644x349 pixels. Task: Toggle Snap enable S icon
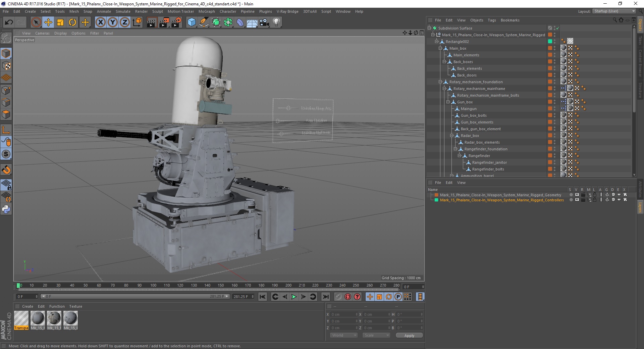point(6,154)
